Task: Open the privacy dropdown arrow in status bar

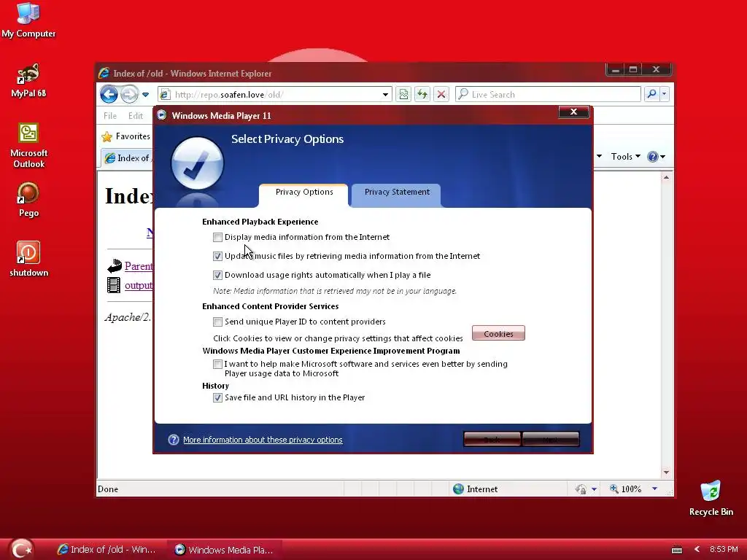Action: coord(594,489)
